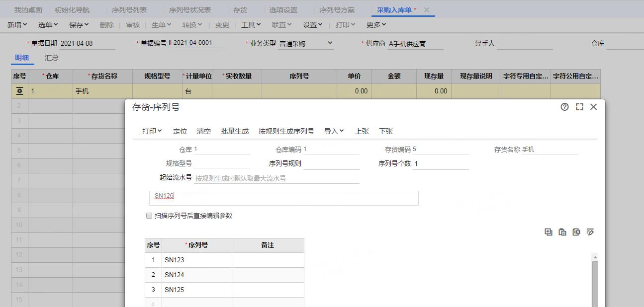Open the 导入 dropdown in the dialog toolbar
This screenshot has height=307, width=644.
click(x=334, y=131)
